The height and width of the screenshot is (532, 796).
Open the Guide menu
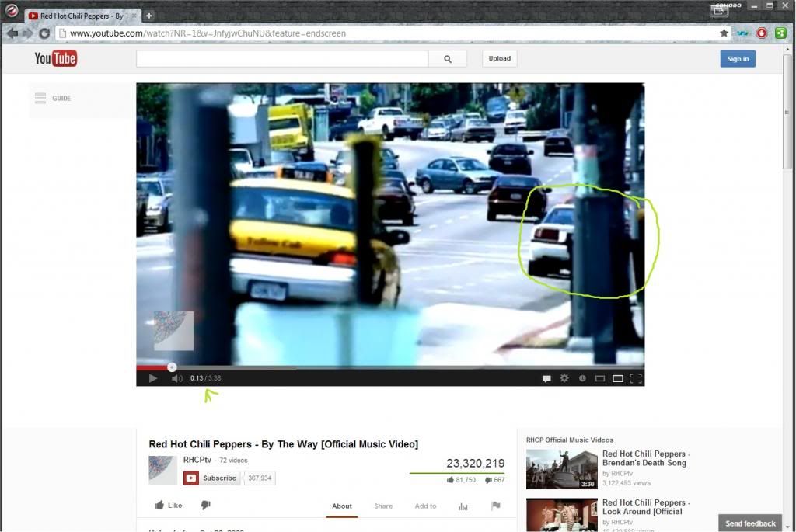click(53, 99)
